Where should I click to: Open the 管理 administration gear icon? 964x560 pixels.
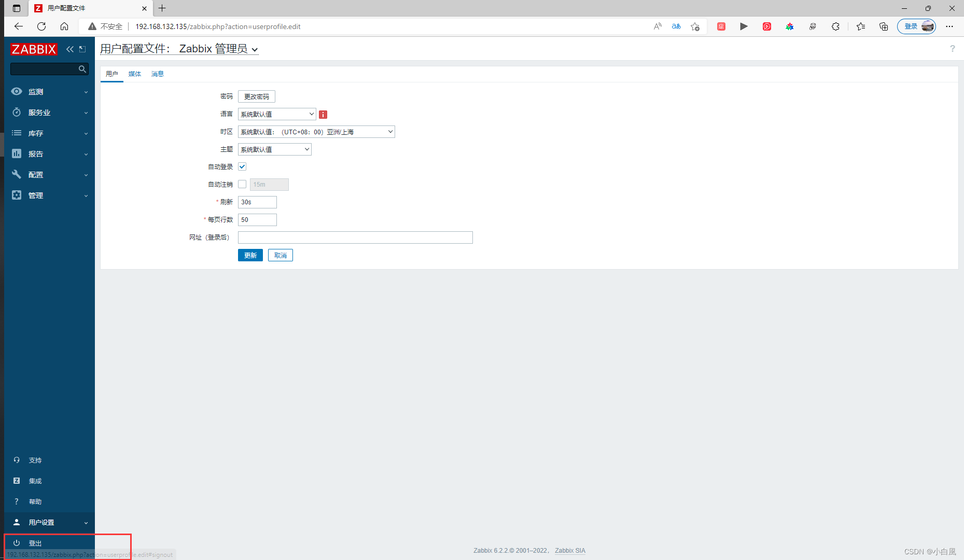17,195
